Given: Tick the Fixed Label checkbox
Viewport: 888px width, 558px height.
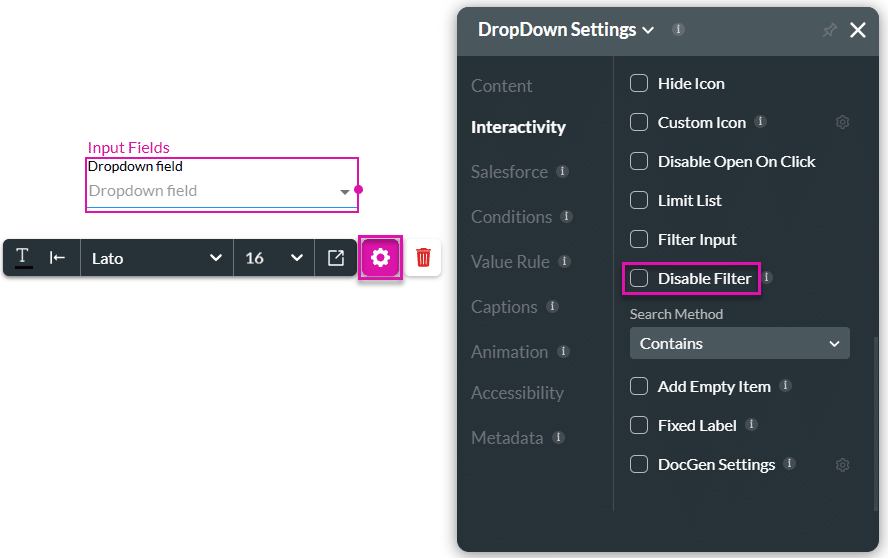Looking at the screenshot, I should [x=639, y=425].
